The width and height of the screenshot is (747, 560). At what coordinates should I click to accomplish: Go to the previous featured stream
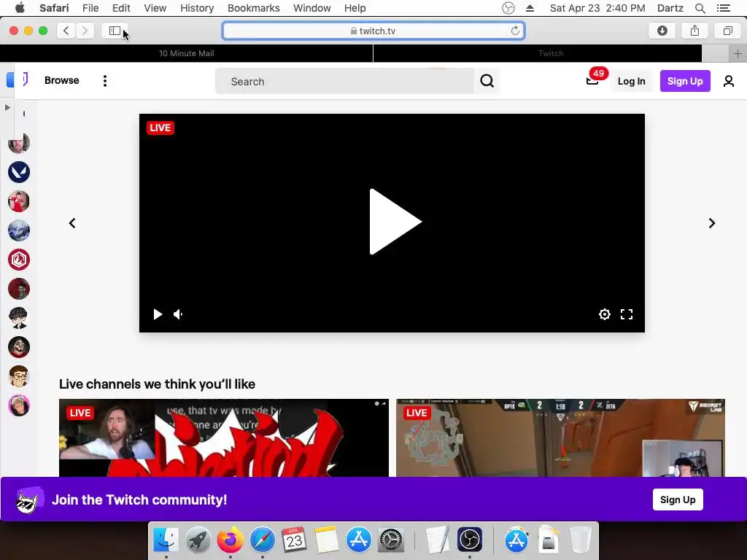tap(72, 223)
